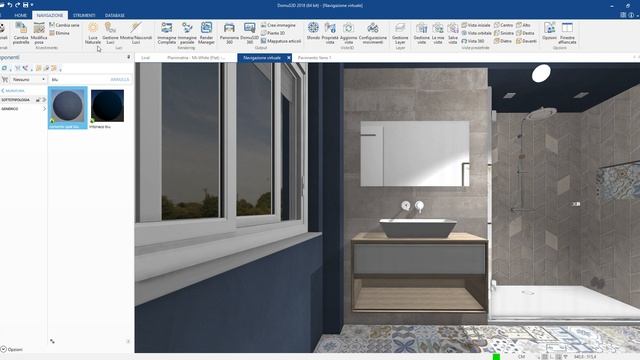Click ANNULLA to clear the search
This screenshot has width=640, height=360.
120,79
